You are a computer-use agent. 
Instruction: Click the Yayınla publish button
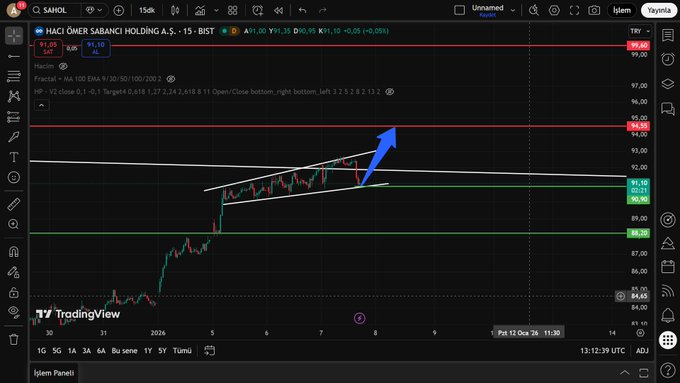coord(659,10)
